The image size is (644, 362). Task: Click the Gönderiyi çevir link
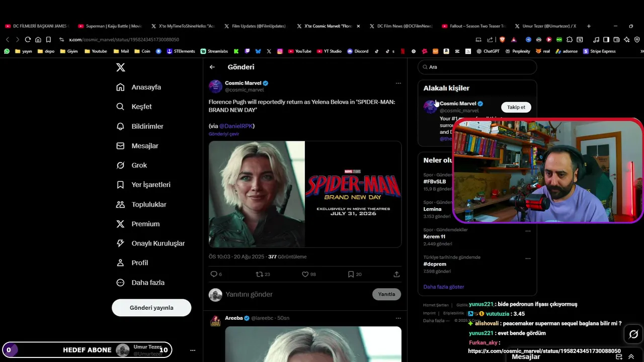[224, 134]
